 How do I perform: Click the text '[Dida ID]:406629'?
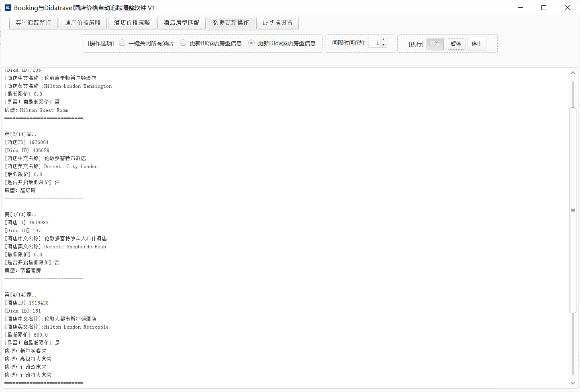27,150
